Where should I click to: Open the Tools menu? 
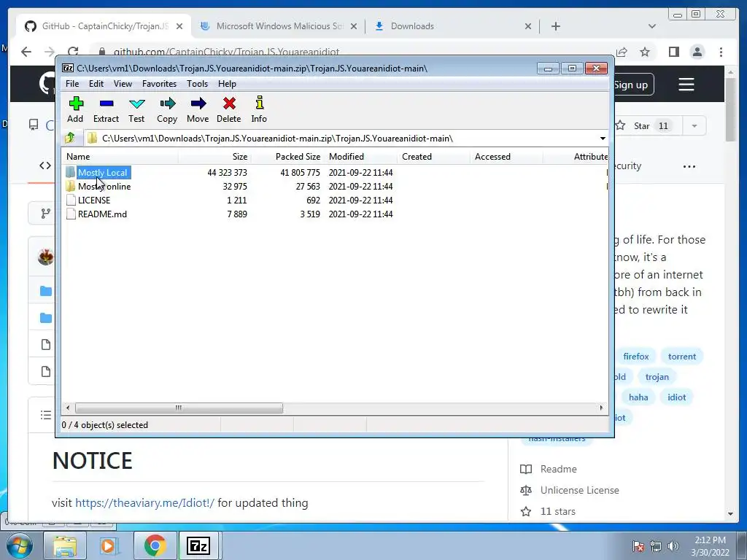pos(197,84)
